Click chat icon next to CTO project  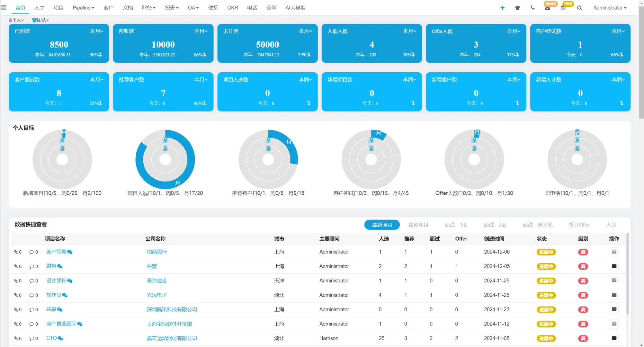click(x=60, y=338)
